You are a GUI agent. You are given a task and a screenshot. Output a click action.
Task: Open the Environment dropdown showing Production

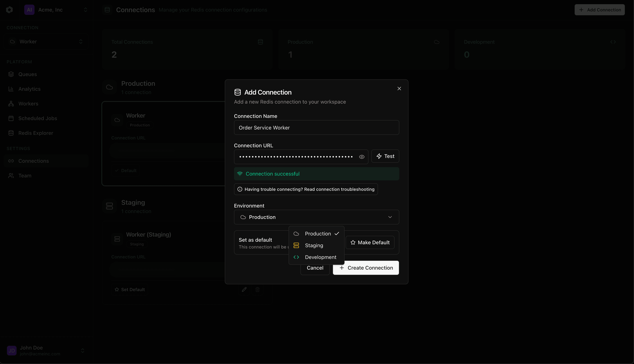(x=316, y=217)
